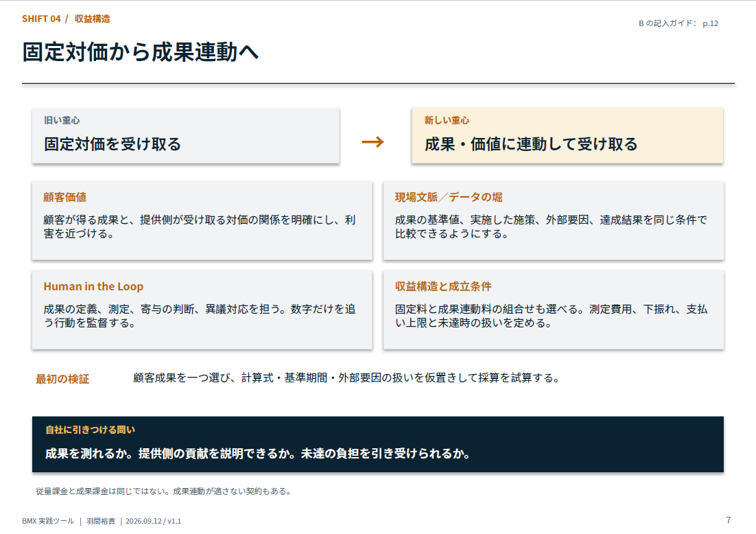
Task: Select the question starting '成果を測れるか'
Action: 257,454
